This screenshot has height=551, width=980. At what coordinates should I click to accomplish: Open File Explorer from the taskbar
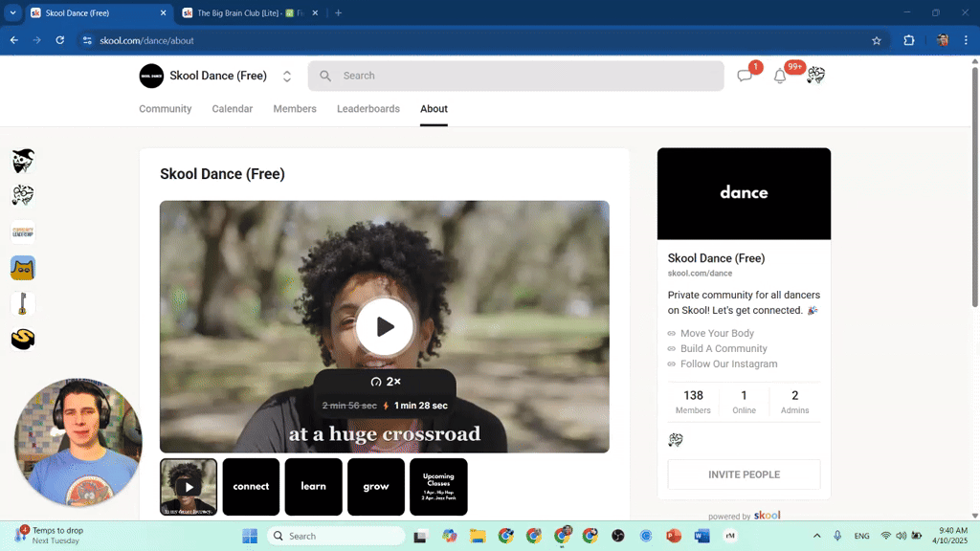[478, 536]
